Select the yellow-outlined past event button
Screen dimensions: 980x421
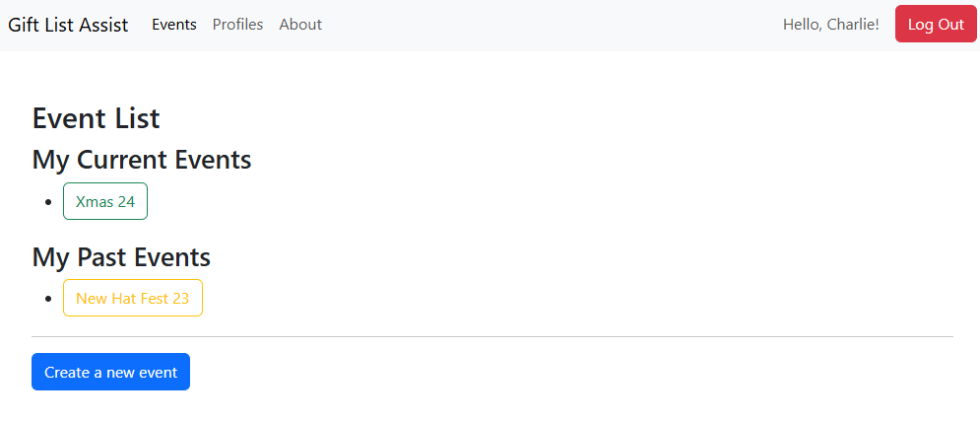tap(132, 298)
